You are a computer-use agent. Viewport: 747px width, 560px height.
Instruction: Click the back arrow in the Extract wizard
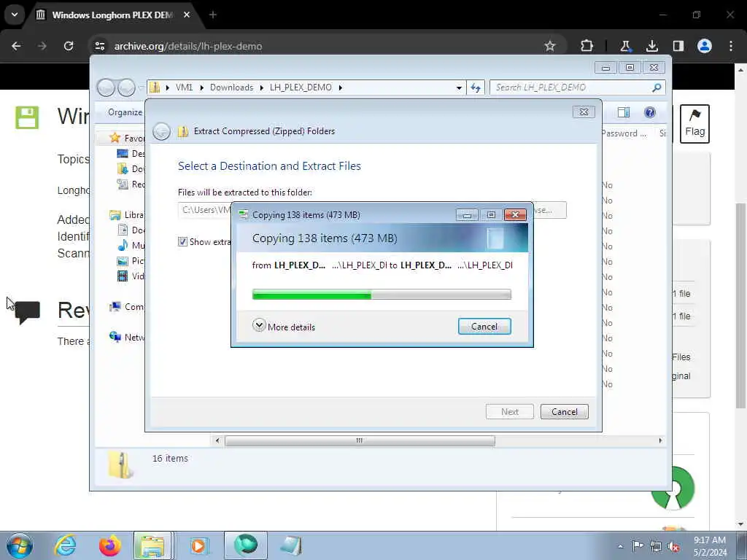pyautogui.click(x=161, y=131)
